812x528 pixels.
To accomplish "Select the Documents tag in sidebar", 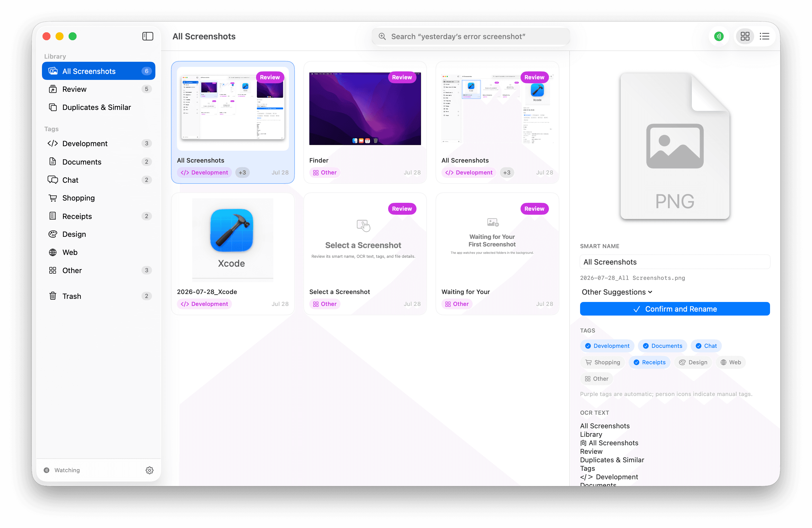I will (99, 161).
